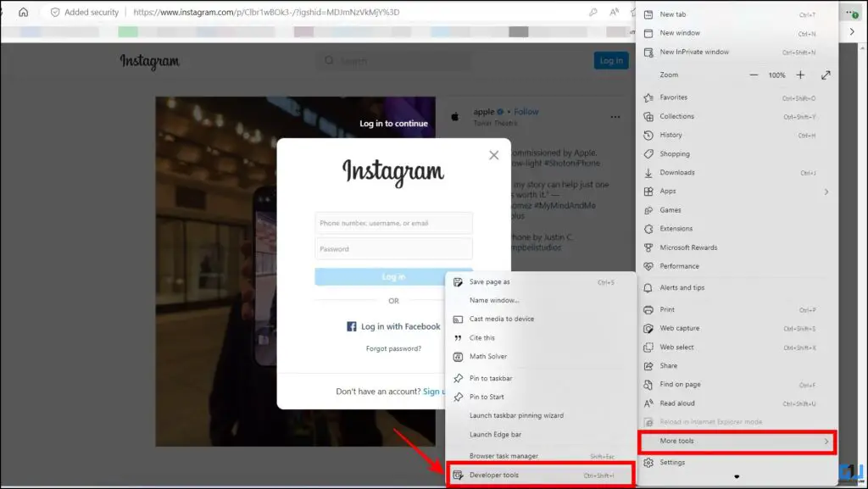Expand the More tools submenu chevron
The width and height of the screenshot is (868, 489).
pos(826,442)
